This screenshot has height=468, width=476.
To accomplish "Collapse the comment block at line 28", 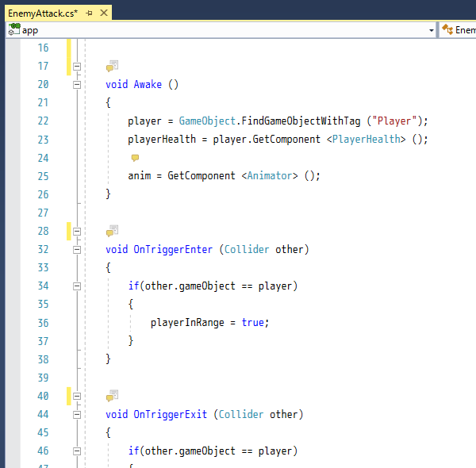I will [x=77, y=232].
